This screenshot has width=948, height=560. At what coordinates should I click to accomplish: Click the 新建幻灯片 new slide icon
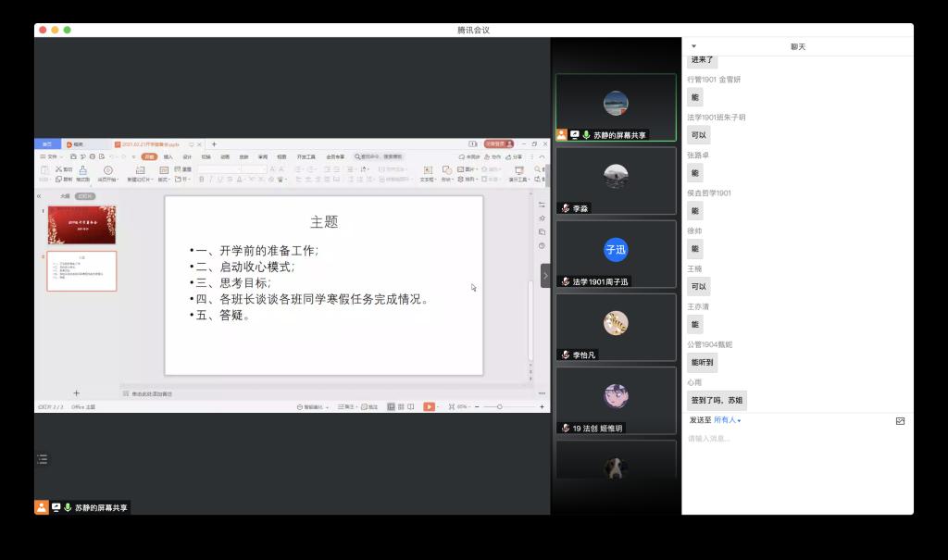(x=141, y=170)
